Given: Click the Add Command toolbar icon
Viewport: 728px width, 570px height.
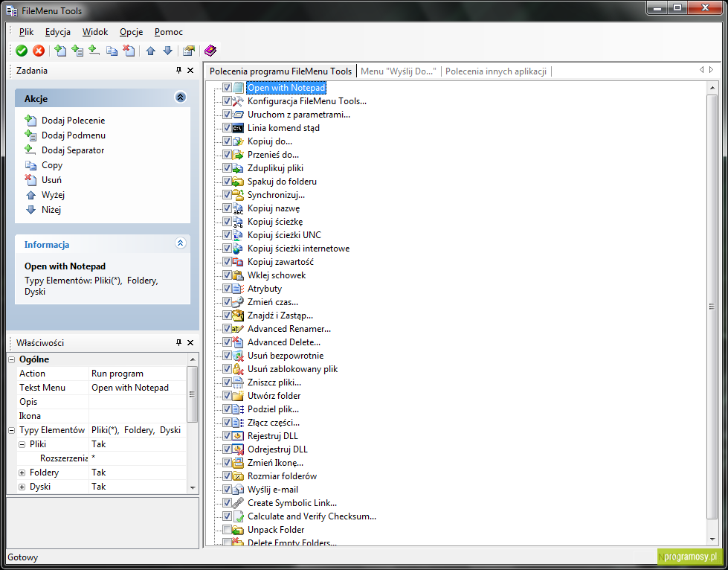Looking at the screenshot, I should point(60,51).
